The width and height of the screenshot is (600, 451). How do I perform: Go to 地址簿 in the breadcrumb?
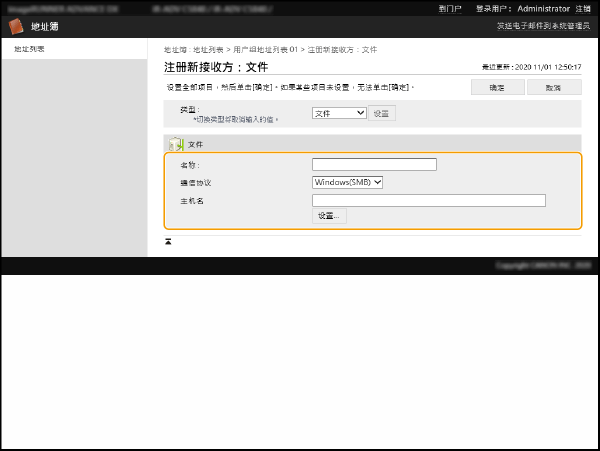[173, 49]
